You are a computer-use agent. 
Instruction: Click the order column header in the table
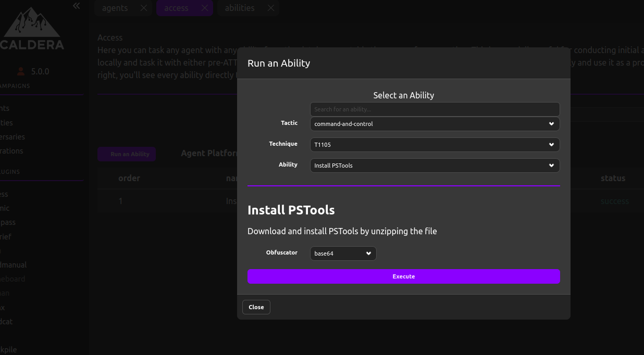[129, 178]
